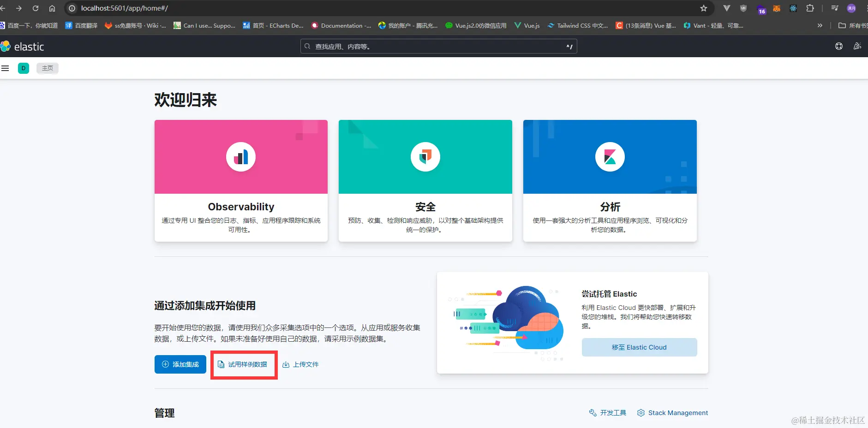Open the ss免费账号 Wiki bookmark
The height and width of the screenshot is (428, 868).
click(x=136, y=25)
